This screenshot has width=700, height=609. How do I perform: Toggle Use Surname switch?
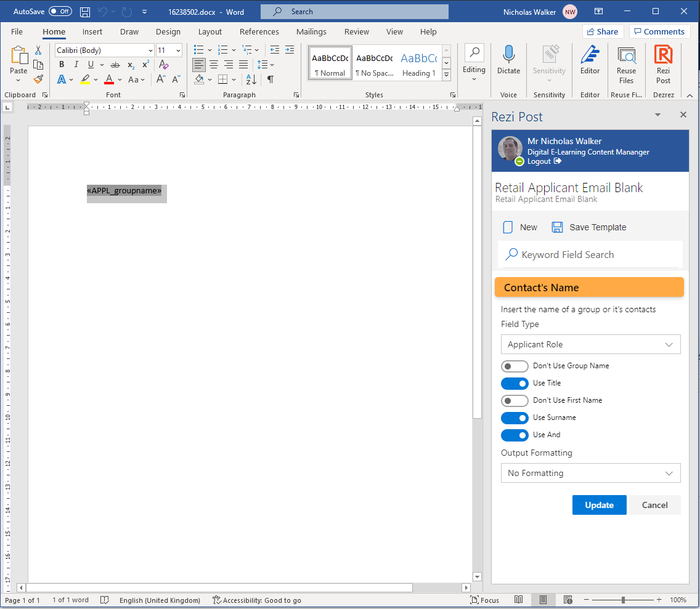[x=515, y=418]
